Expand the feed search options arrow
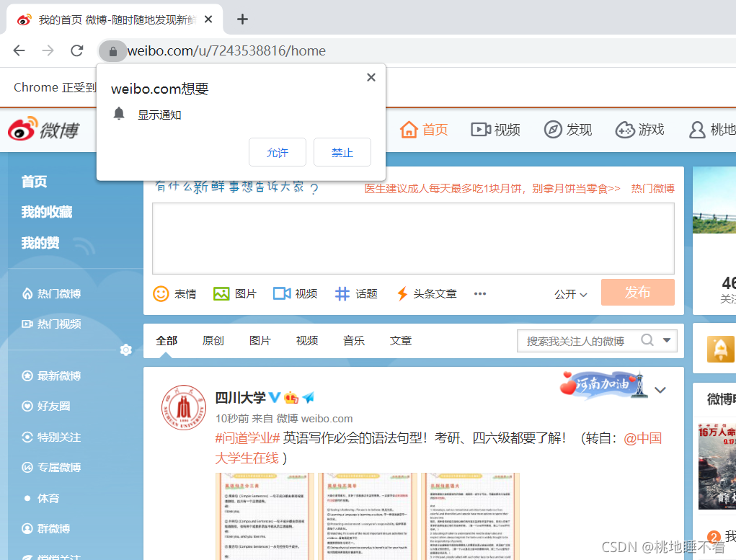 tap(667, 340)
